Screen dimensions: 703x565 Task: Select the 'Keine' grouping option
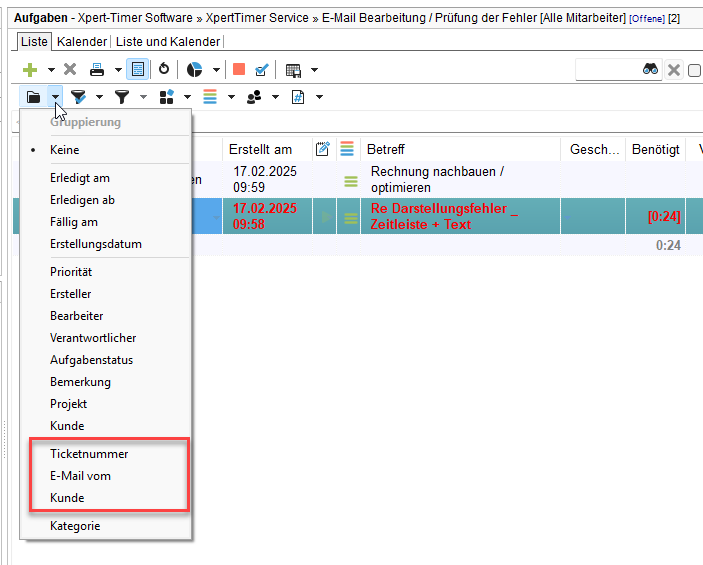[65, 150]
